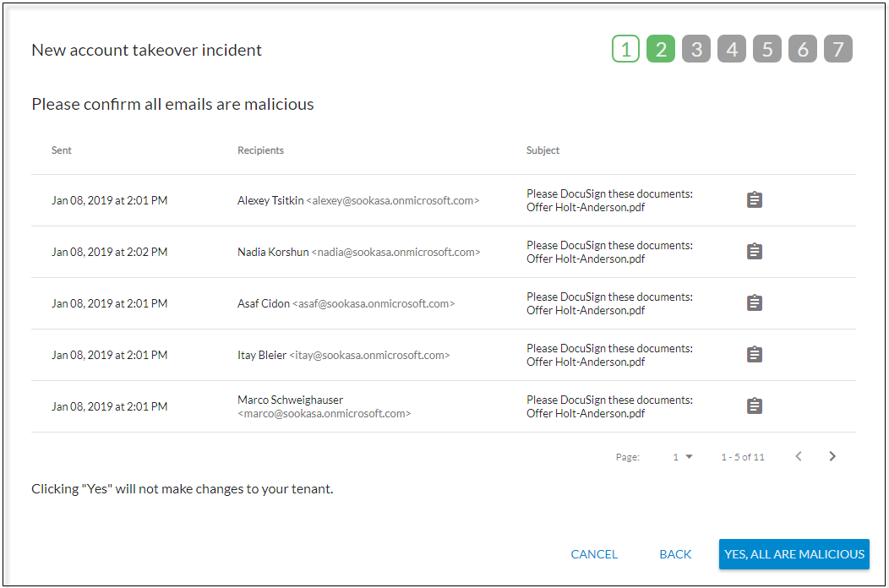
Task: Go to the previous page of emails
Action: pos(798,455)
